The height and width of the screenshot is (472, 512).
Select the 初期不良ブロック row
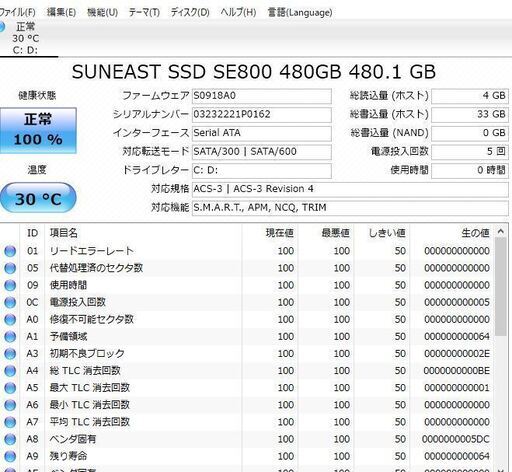(x=247, y=354)
